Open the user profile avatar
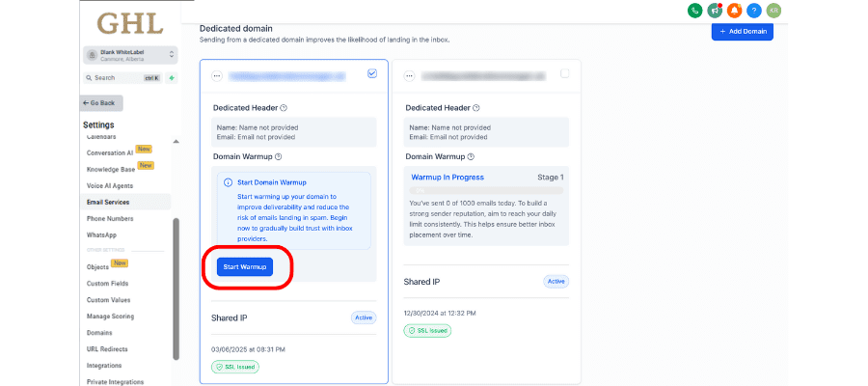 (x=773, y=11)
